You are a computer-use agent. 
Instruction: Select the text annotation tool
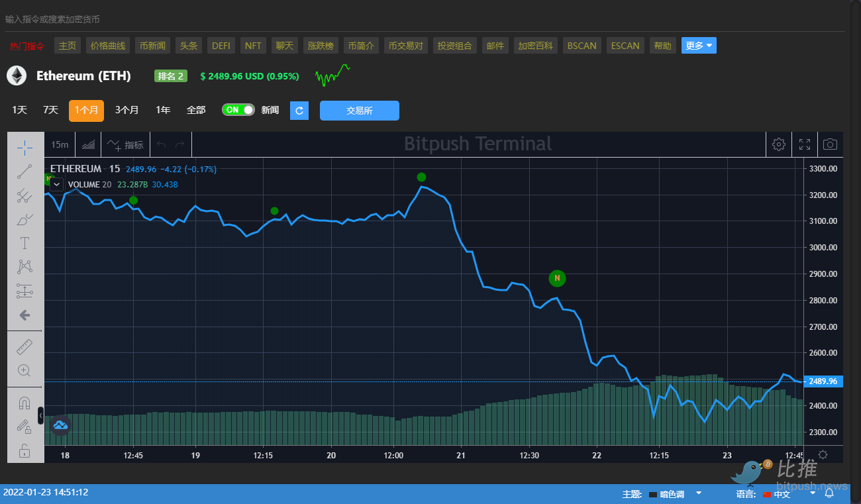tap(25, 243)
